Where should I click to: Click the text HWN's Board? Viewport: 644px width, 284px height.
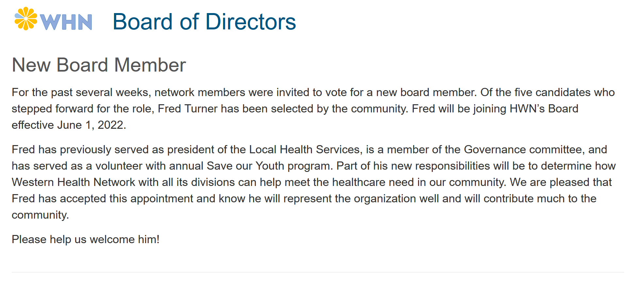[x=544, y=109]
